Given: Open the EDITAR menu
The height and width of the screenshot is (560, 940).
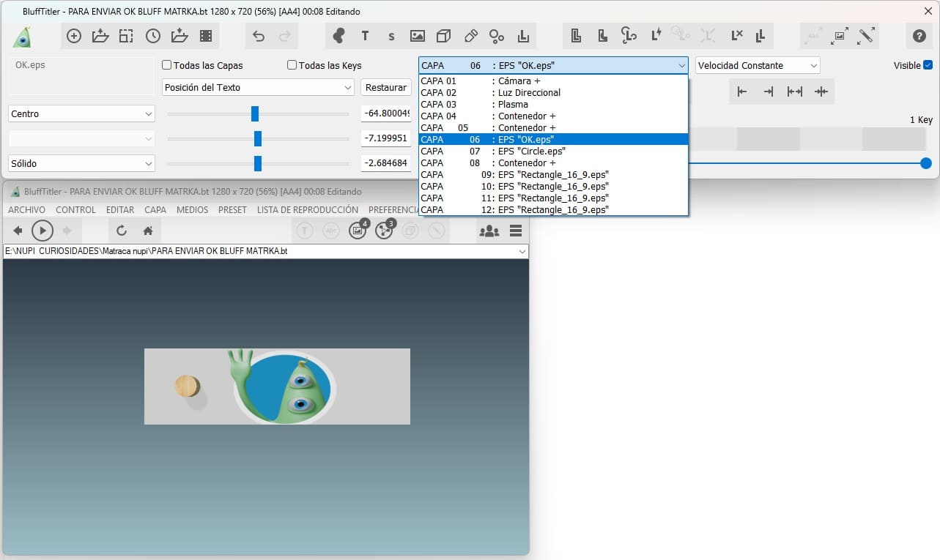Looking at the screenshot, I should click(x=120, y=209).
